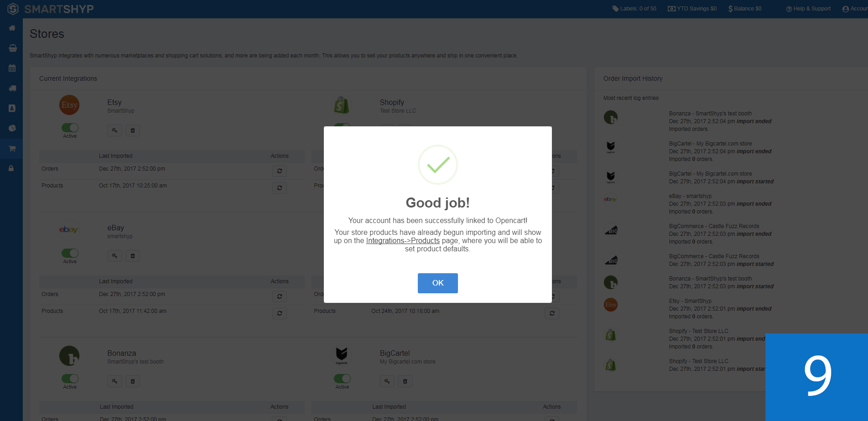Click the eBay store name heading

(115, 228)
